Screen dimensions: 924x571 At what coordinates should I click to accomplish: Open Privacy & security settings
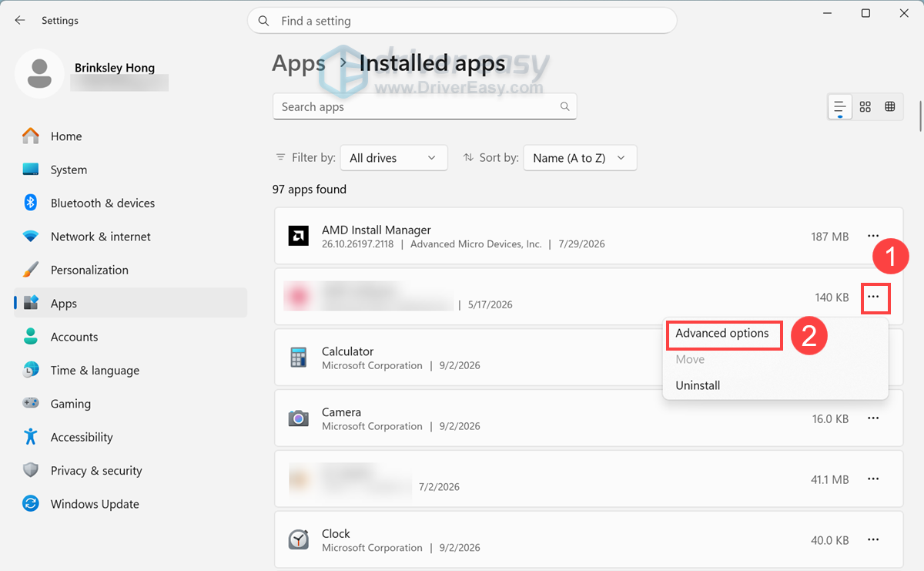pyautogui.click(x=130, y=471)
